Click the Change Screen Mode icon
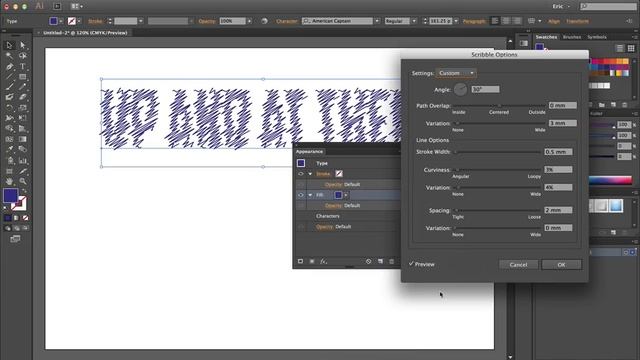Viewport: 640px width, 360px height. pyautogui.click(x=16, y=239)
